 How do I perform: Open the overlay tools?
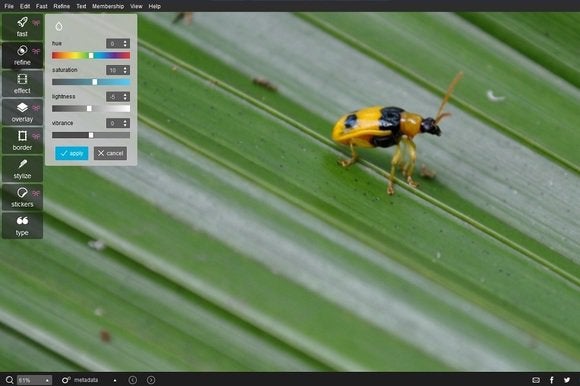tap(22, 112)
